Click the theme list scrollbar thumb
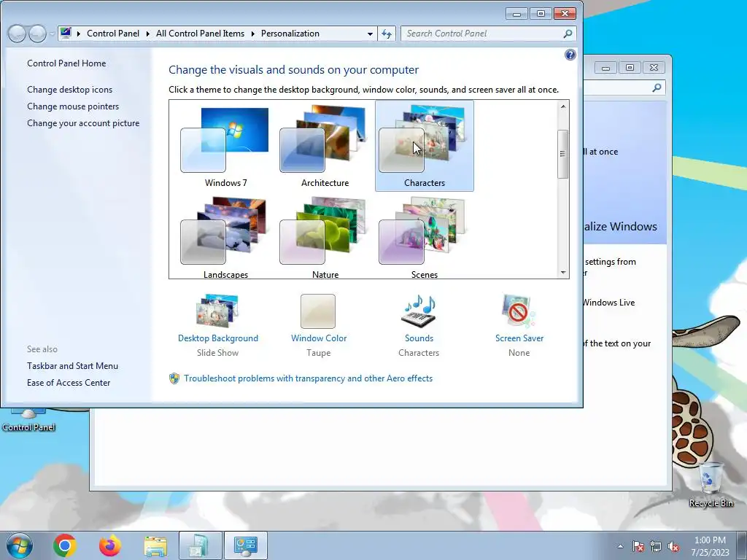This screenshot has height=560, width=747. pos(563,154)
